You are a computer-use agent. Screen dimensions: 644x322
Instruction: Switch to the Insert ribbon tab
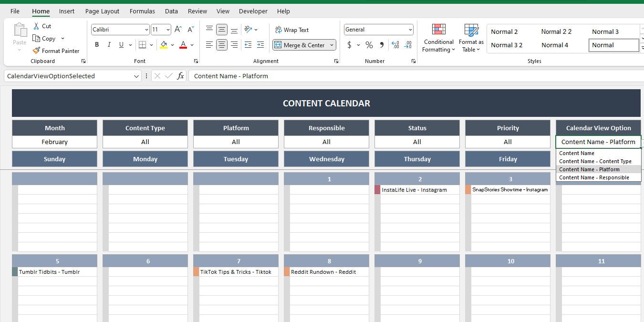(66, 11)
